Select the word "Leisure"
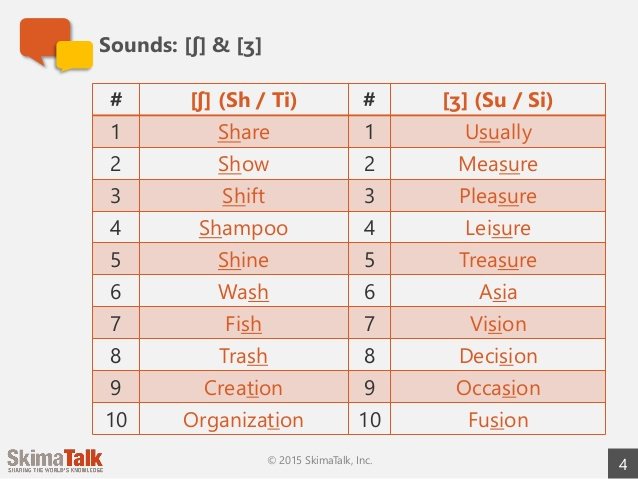The width and height of the screenshot is (638, 479). (498, 228)
